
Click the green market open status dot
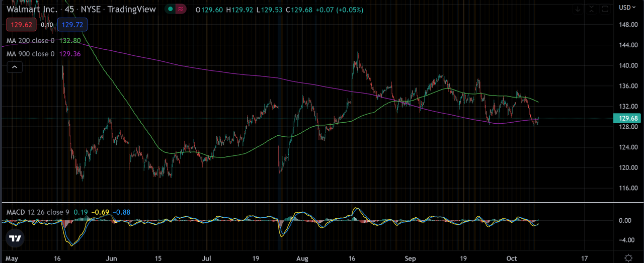pos(171,9)
